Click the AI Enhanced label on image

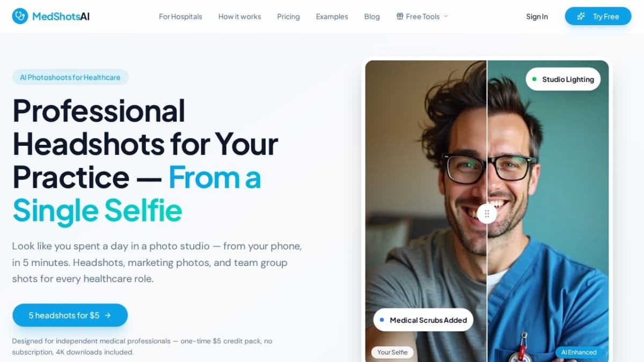point(579,352)
